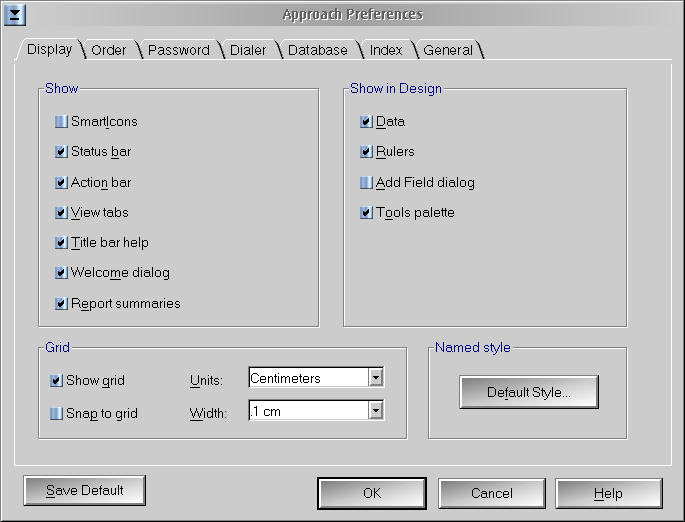Viewport: 685px width, 522px height.
Task: Open the Units dropdown arrow
Action: point(376,377)
